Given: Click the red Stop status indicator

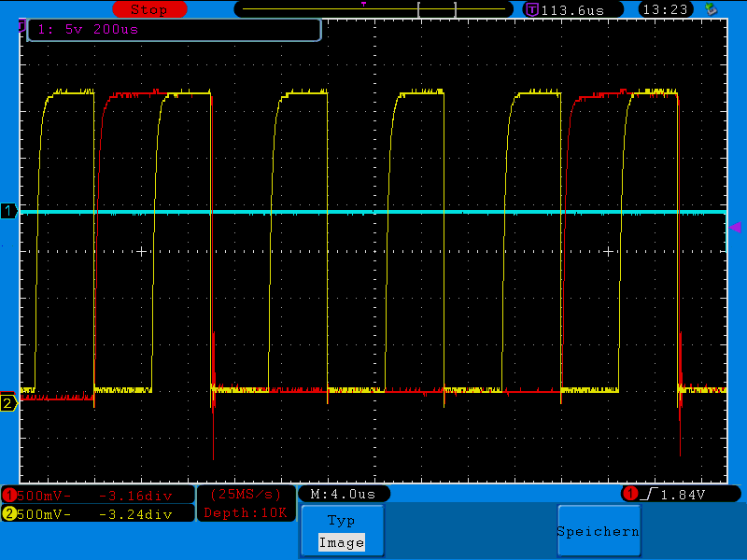Looking at the screenshot, I should pyautogui.click(x=149, y=9).
